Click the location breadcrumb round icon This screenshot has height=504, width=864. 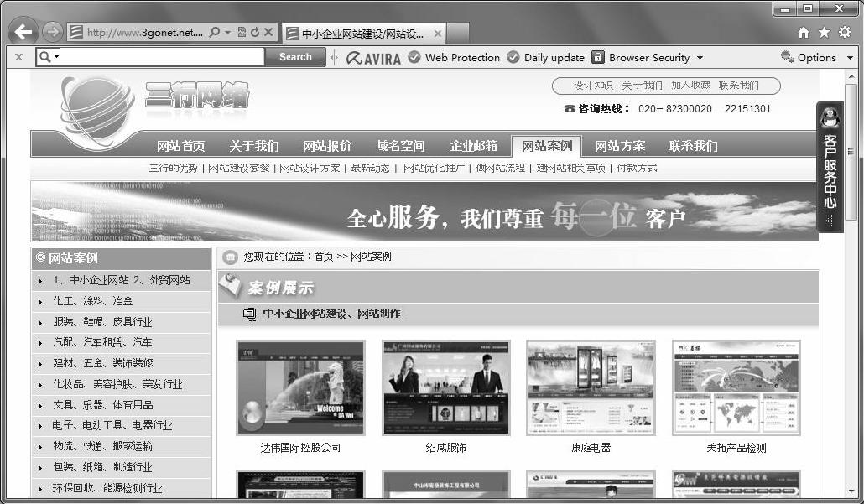230,257
